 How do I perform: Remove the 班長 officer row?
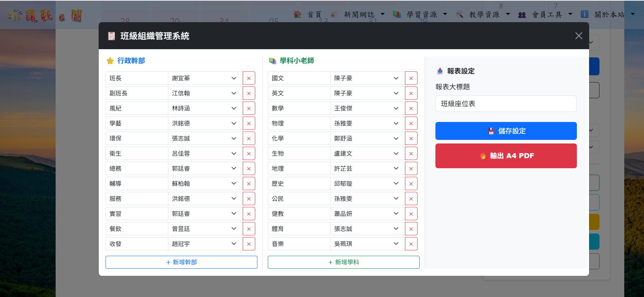tap(249, 78)
